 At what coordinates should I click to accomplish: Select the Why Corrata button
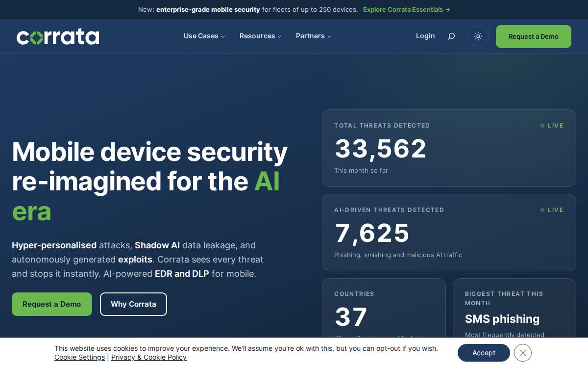tap(133, 304)
